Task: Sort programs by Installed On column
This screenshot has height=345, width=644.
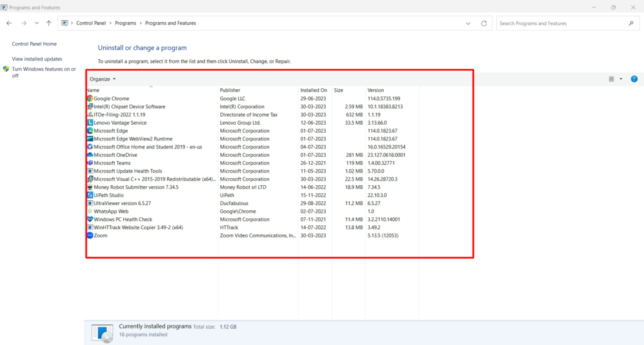Action: (x=313, y=91)
